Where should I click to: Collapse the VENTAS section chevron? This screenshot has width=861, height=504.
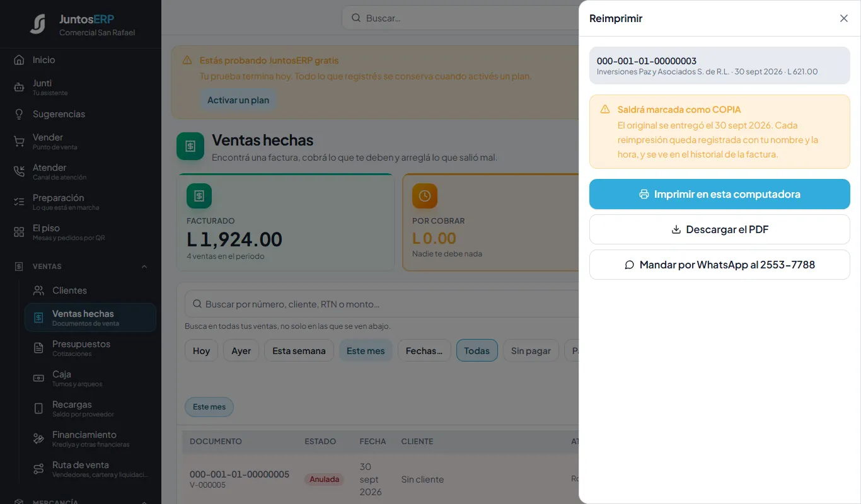(144, 266)
